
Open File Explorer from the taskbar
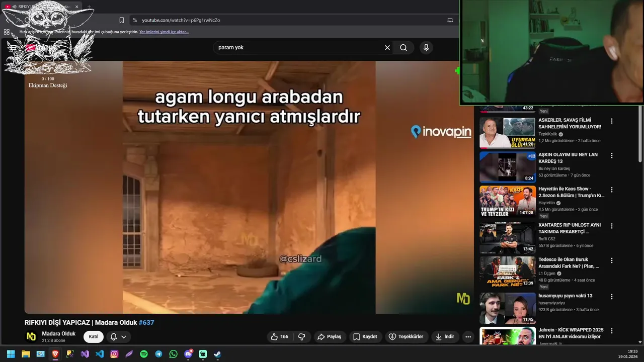(x=26, y=354)
